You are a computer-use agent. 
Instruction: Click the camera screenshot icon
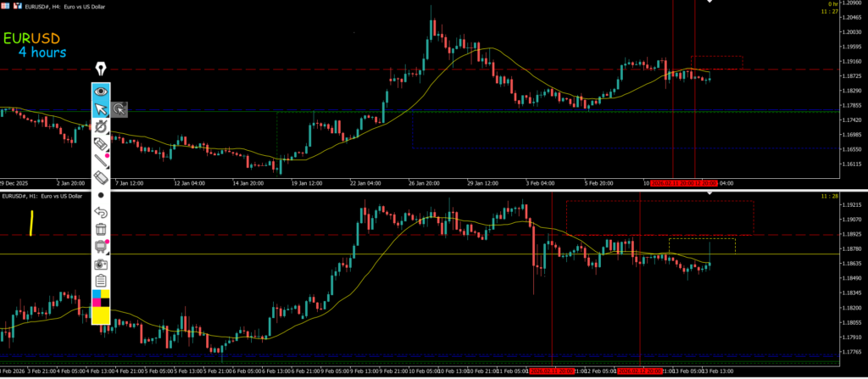(x=101, y=264)
